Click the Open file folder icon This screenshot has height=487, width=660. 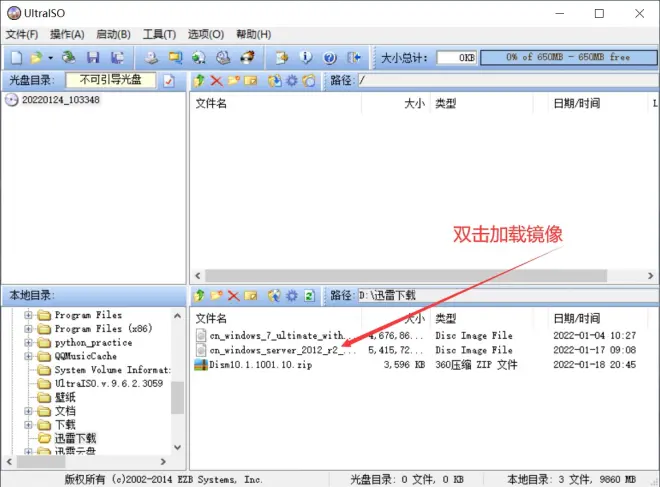(x=36, y=58)
